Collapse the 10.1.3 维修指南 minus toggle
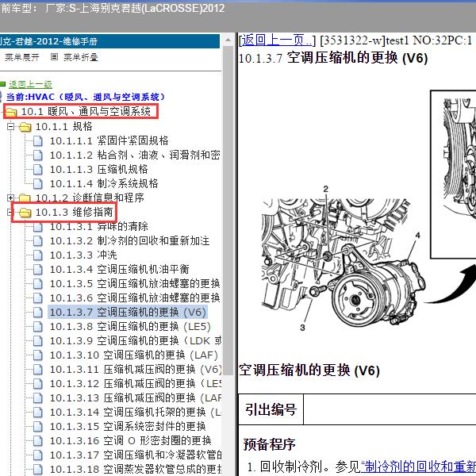This screenshot has width=476, height=476. tap(10, 212)
